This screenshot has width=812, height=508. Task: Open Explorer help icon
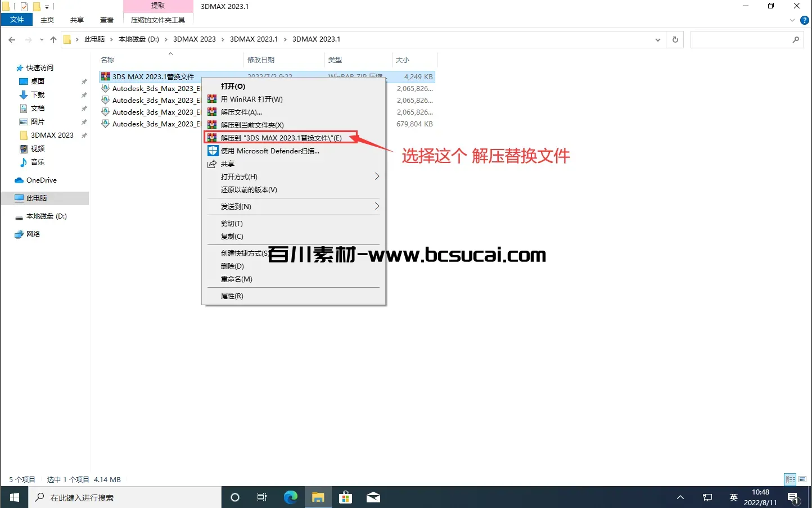click(x=804, y=20)
